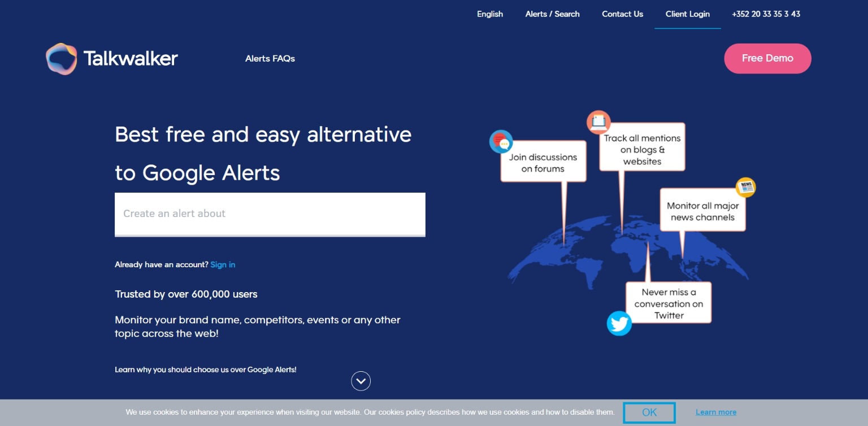Go to Client Login
Screen dimensions: 868x426
point(688,14)
